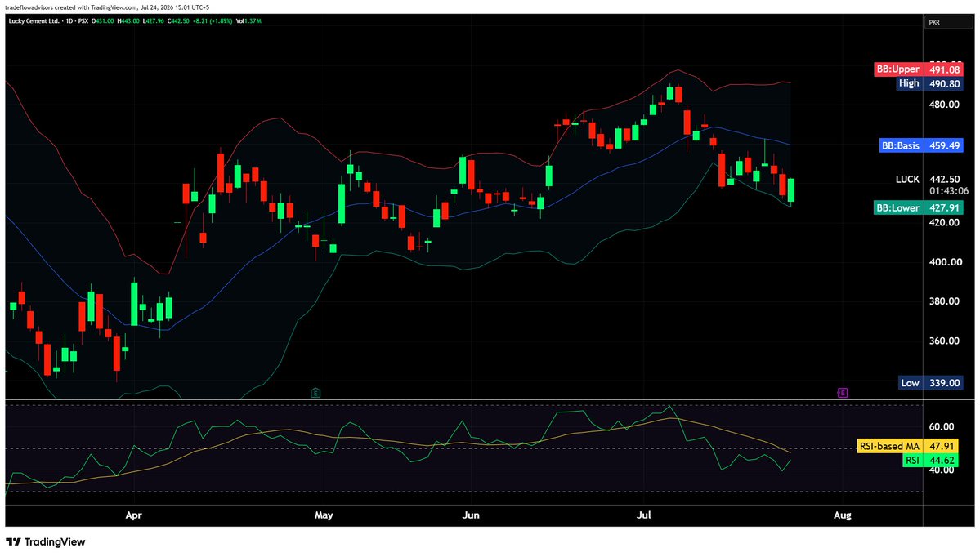Image resolution: width=980 pixels, height=557 pixels.
Task: Click the Vol 1.37M volume reading
Action: click(x=248, y=20)
